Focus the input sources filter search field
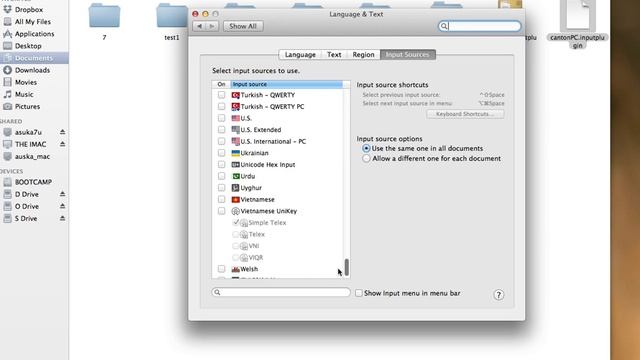 [281, 292]
